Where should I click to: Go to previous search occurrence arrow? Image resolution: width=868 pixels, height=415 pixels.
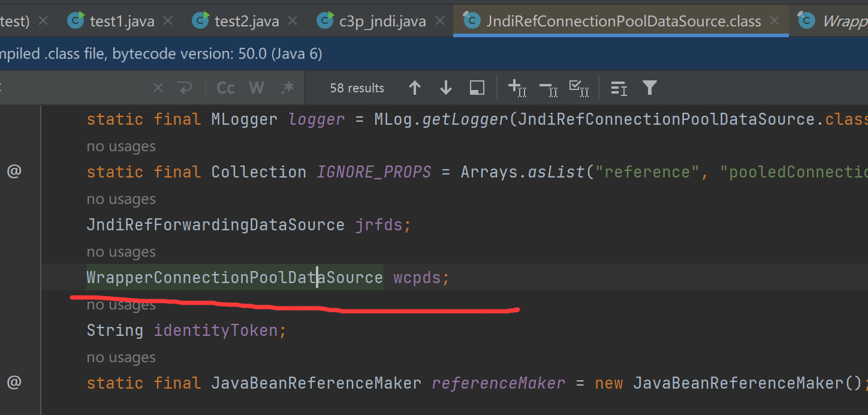(x=414, y=88)
